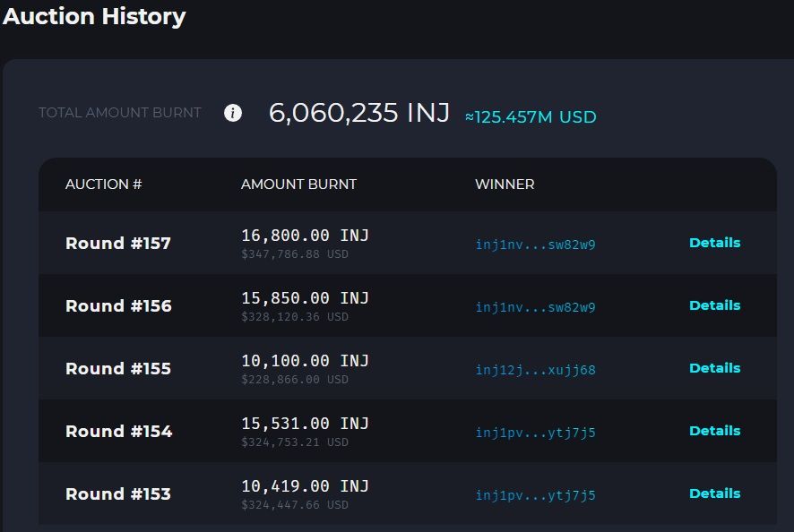Open winner address inj12j...xujj68

pos(535,370)
